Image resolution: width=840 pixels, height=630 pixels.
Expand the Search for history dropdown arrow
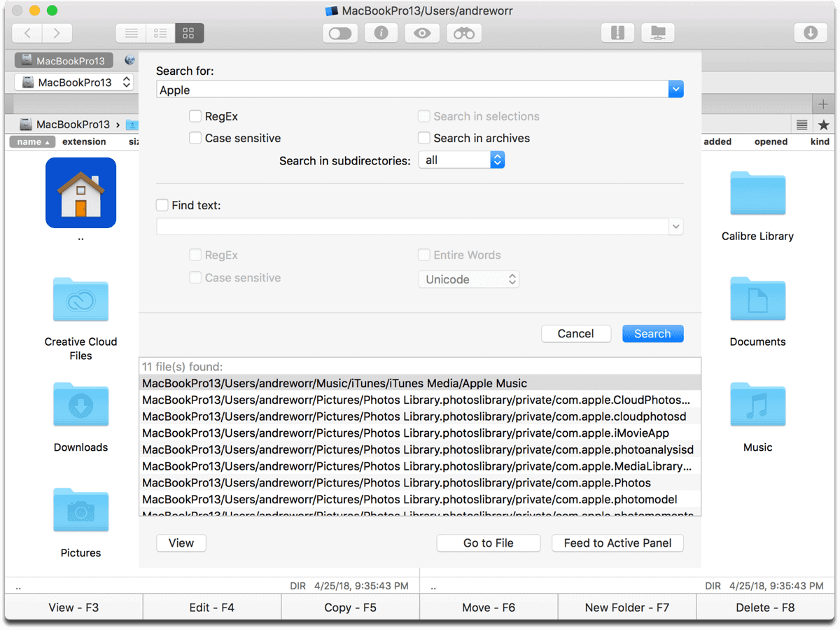point(675,89)
